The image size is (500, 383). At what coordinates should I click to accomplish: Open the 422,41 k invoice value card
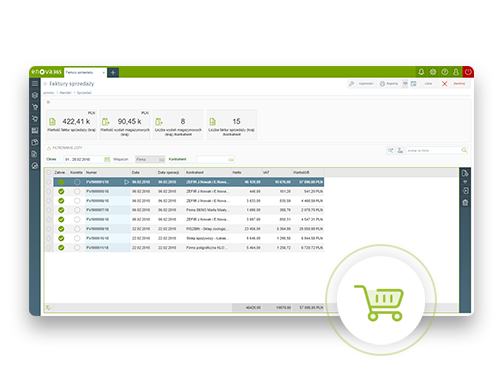click(x=72, y=125)
